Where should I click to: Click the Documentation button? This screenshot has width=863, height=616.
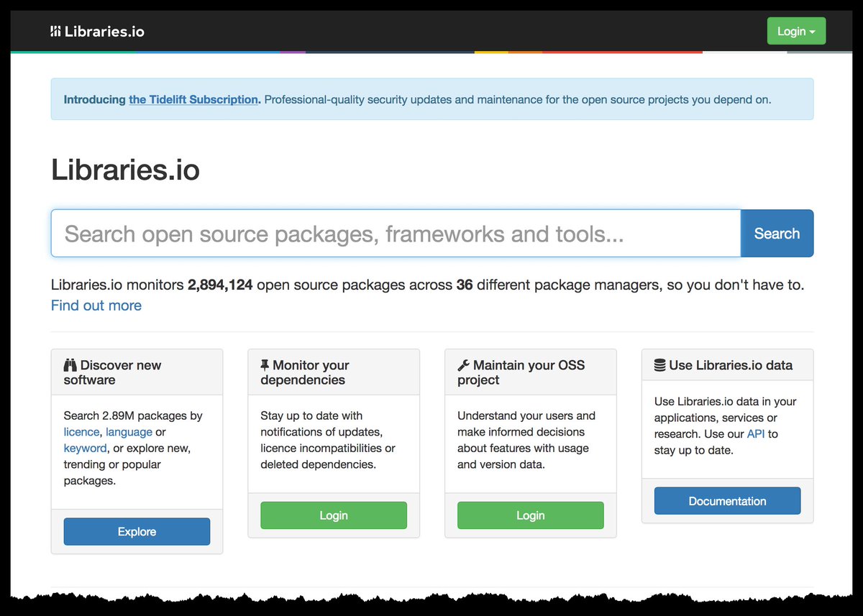coord(727,501)
